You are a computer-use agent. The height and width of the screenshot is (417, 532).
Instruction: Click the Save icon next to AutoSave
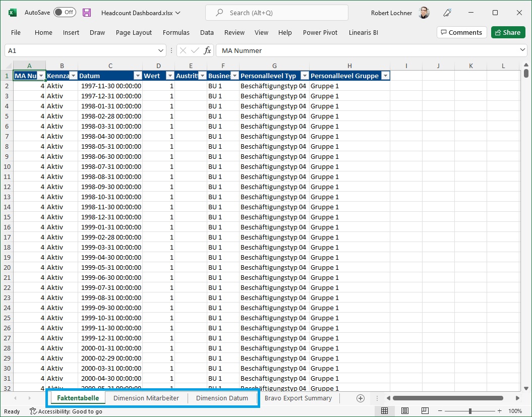[x=86, y=13]
